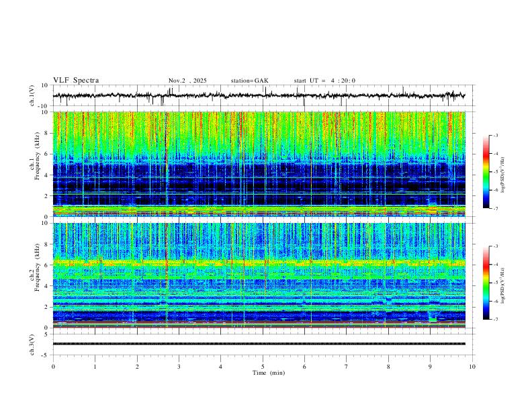This screenshot has height=411, width=532.
Task: Click the ch.1 spectrogram colorbar
Action: click(486, 172)
